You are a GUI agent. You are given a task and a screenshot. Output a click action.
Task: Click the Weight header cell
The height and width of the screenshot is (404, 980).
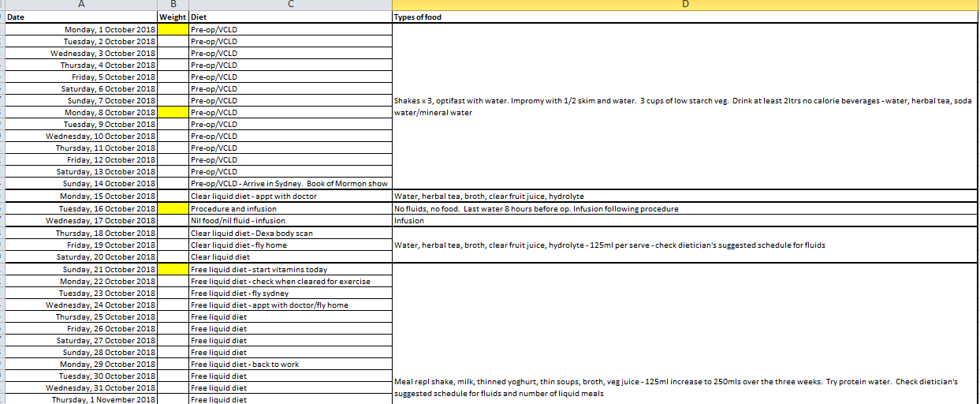pyautogui.click(x=173, y=17)
